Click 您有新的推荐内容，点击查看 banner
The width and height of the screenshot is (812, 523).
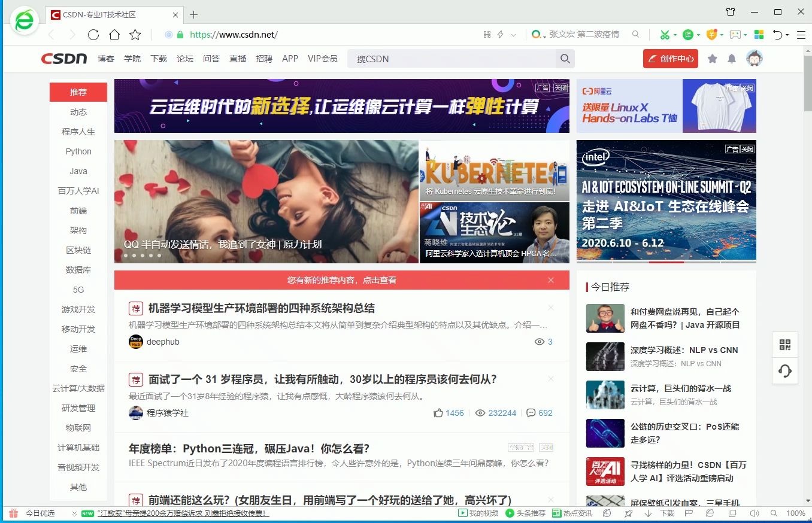click(x=342, y=280)
